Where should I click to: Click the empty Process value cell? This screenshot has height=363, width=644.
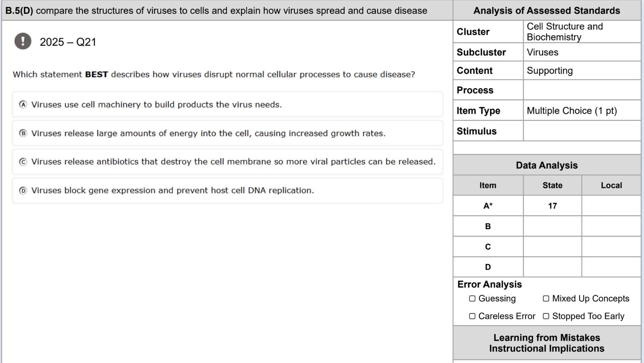point(582,90)
